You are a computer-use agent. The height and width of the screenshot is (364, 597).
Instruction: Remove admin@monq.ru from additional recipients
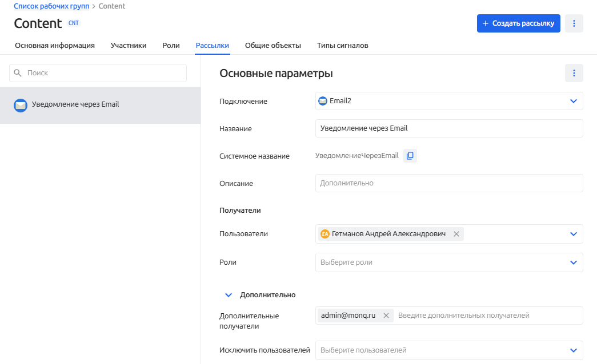[x=386, y=316]
